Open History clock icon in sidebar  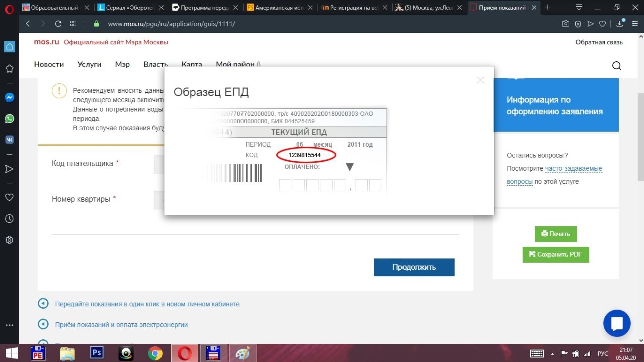9,219
